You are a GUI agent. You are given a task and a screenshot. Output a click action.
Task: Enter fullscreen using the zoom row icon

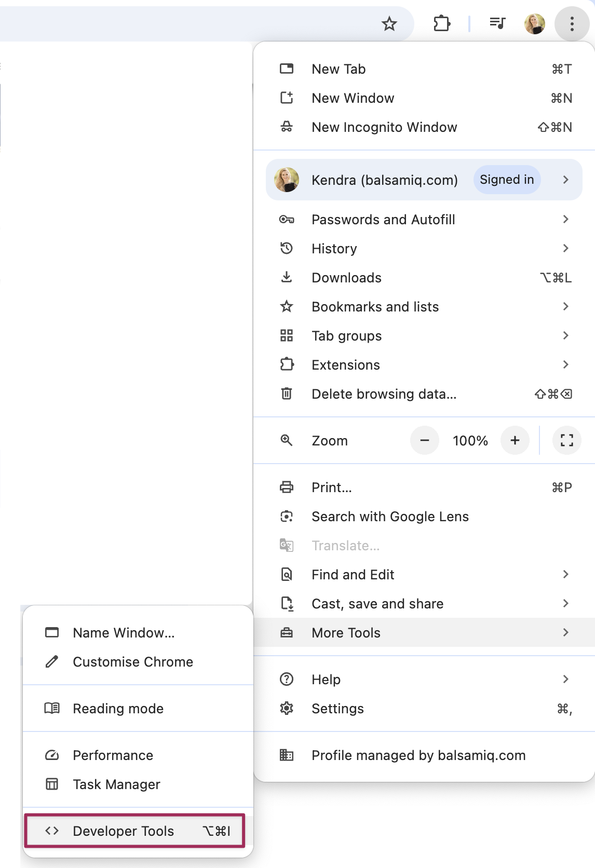(x=566, y=440)
